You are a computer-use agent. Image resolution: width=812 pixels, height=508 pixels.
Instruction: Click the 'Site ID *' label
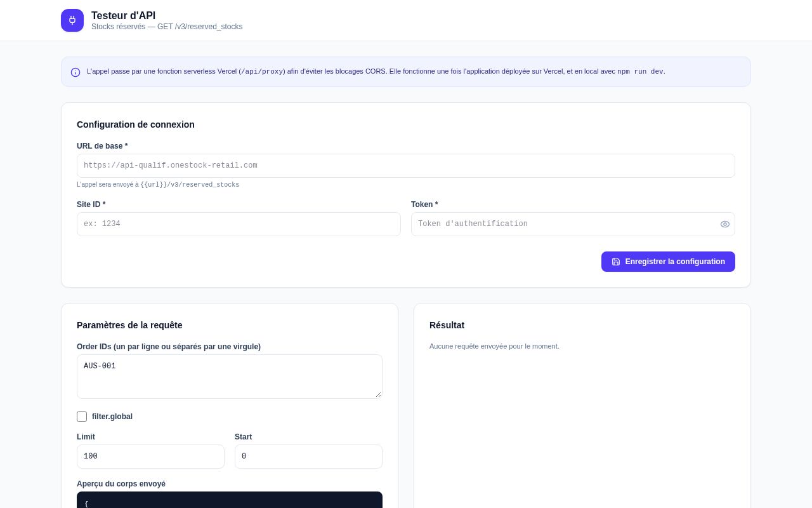point(91,204)
